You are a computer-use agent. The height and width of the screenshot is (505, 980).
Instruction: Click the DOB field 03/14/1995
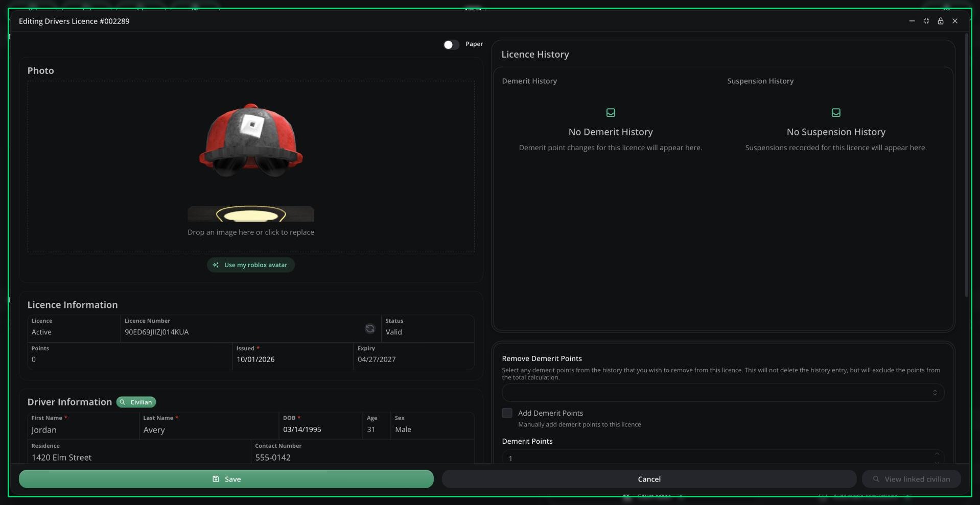click(x=321, y=426)
